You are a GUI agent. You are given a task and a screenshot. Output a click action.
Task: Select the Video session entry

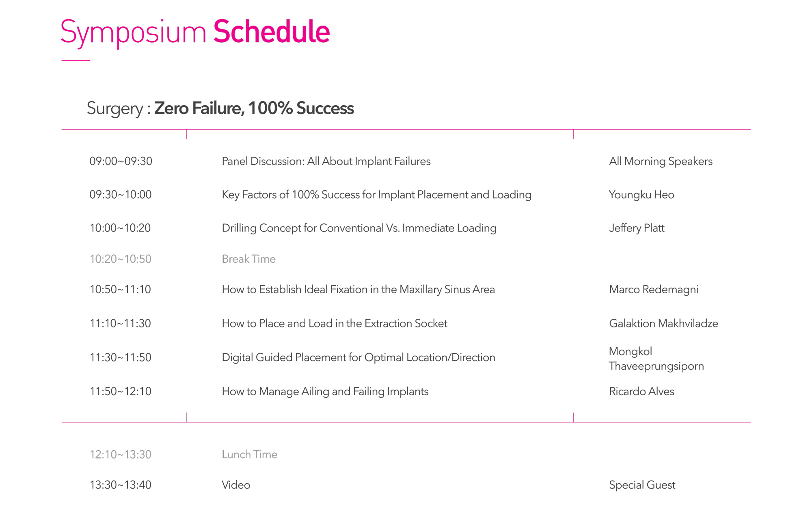(236, 485)
